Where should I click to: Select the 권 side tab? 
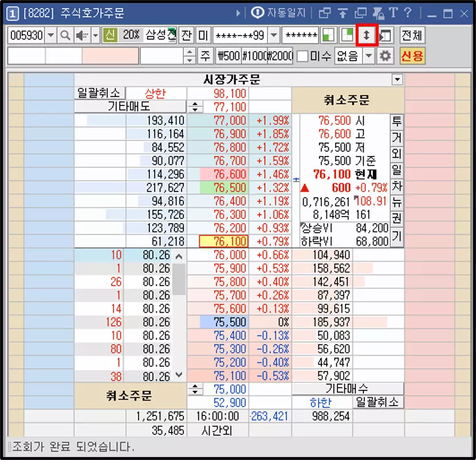pos(397,218)
